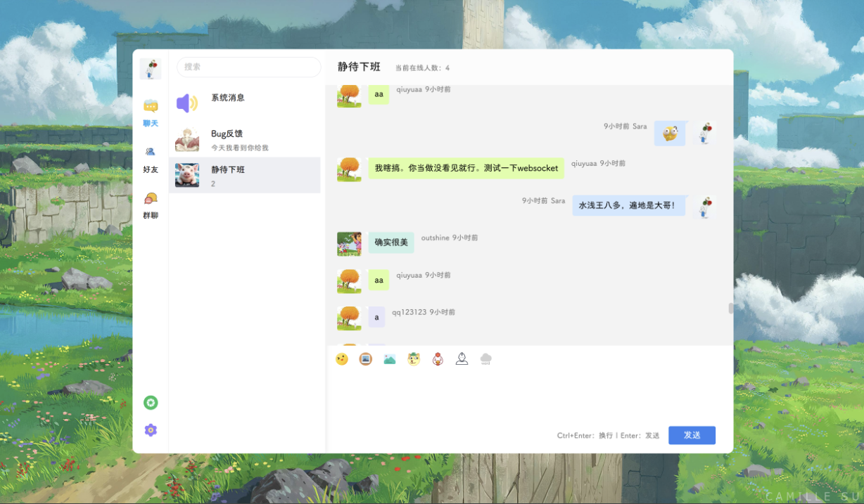The width and height of the screenshot is (864, 504).
Task: Open the emoji picker in message toolbar
Action: 341,358
